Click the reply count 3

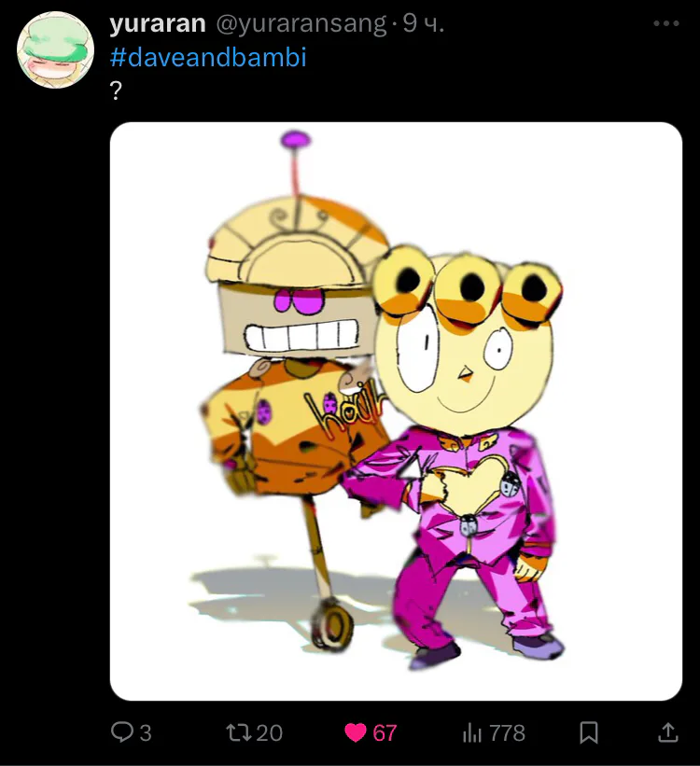(146, 732)
